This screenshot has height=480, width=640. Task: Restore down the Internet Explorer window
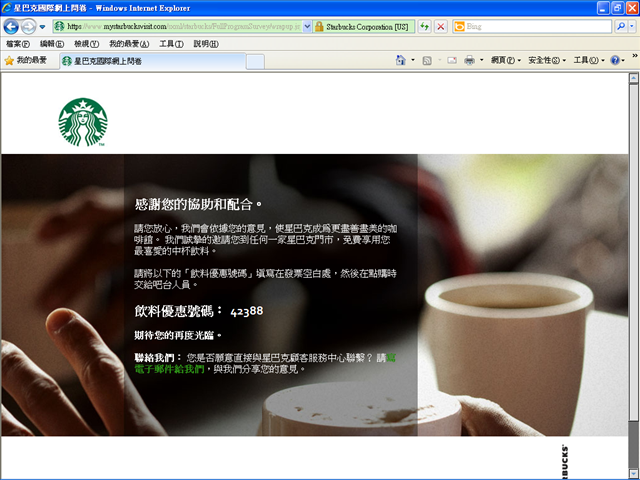pos(618,8)
